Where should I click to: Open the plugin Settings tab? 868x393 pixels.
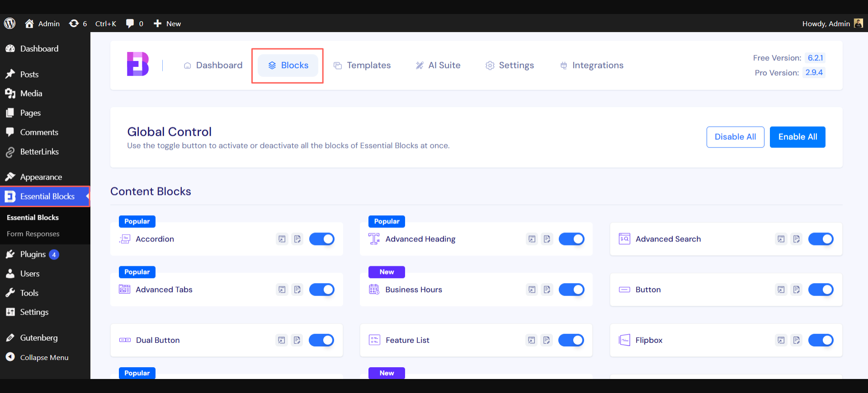point(509,65)
